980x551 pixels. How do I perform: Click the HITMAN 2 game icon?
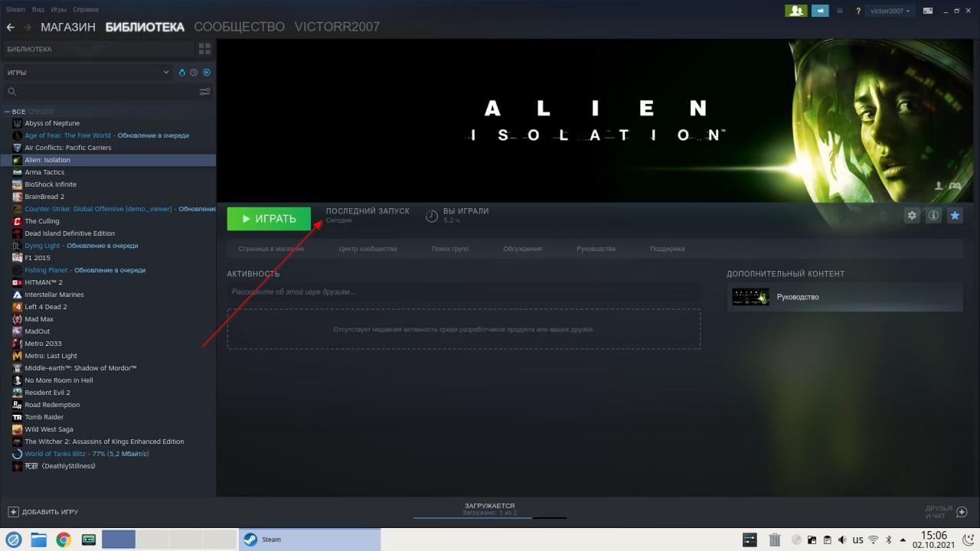(18, 282)
